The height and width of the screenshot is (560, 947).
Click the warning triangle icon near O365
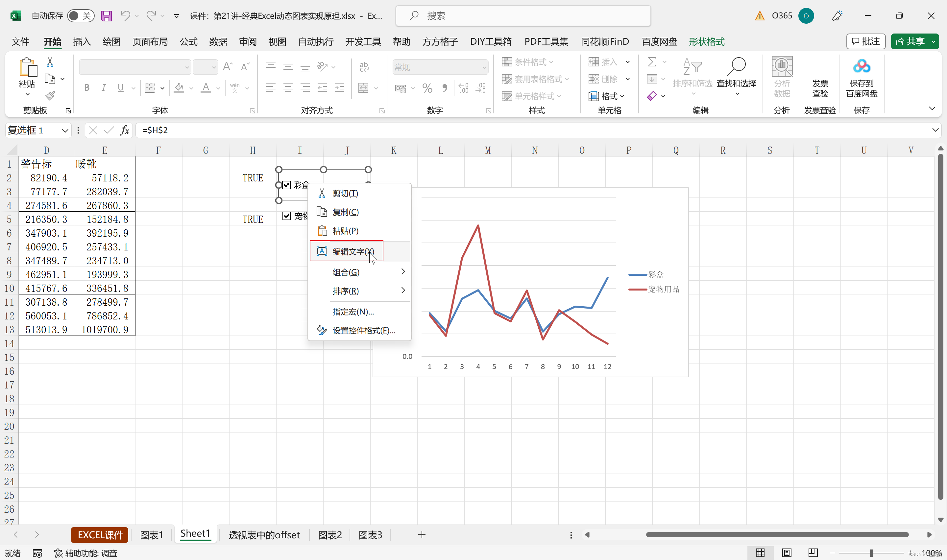click(x=760, y=16)
